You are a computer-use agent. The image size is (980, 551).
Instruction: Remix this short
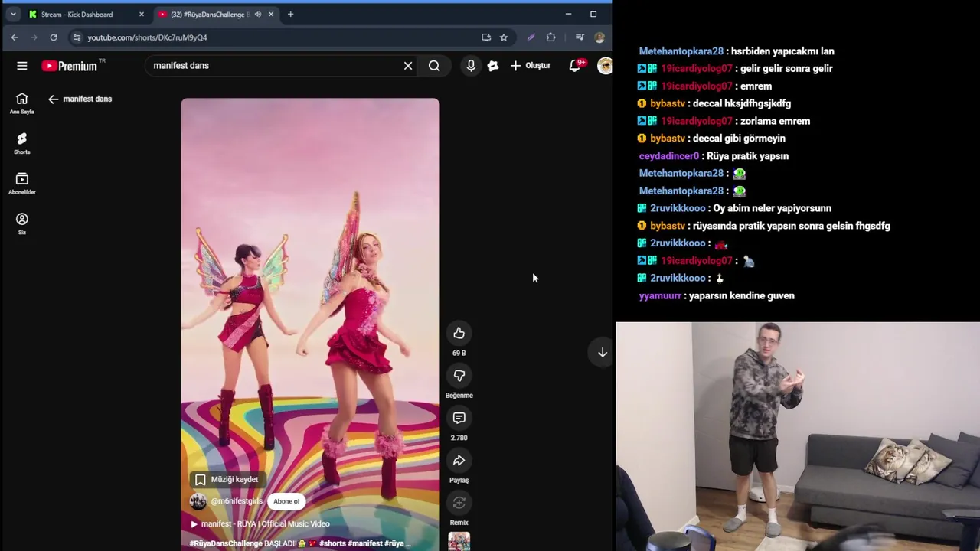click(459, 503)
